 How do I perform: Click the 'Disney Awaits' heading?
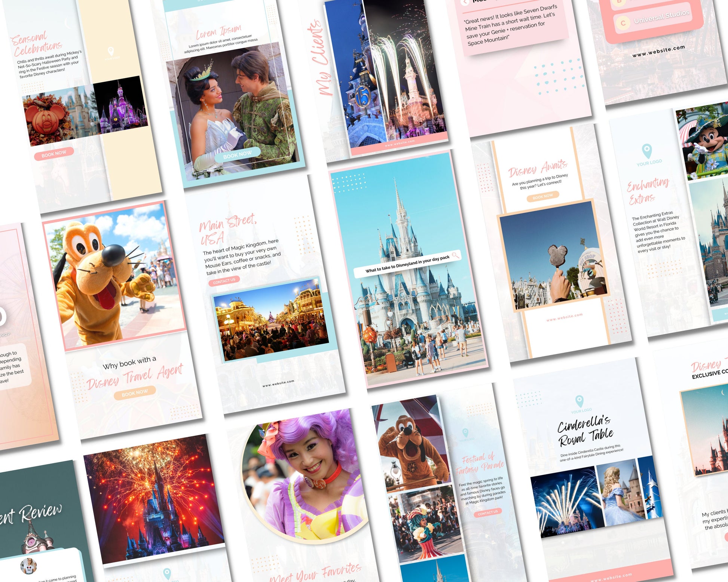coord(538,168)
